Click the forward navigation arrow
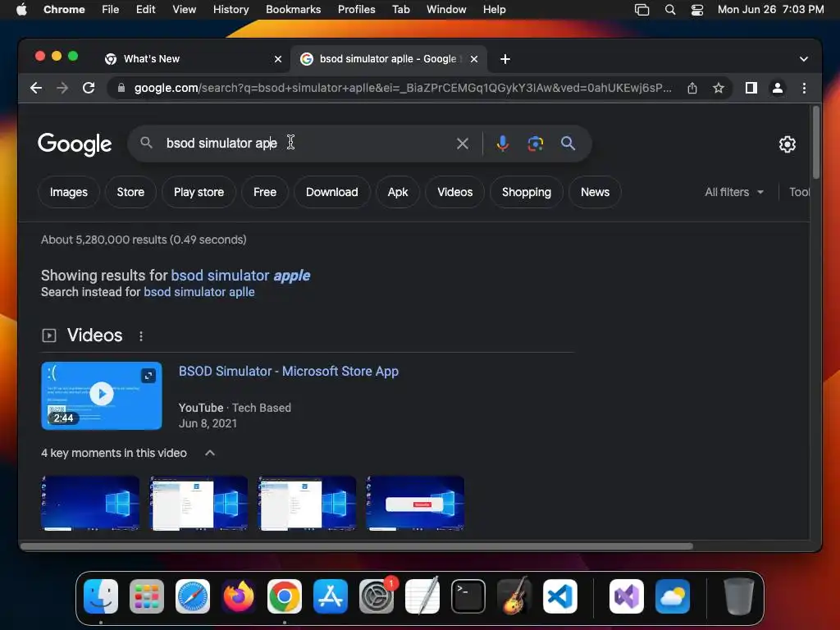Image resolution: width=840 pixels, height=630 pixels. pos(62,88)
